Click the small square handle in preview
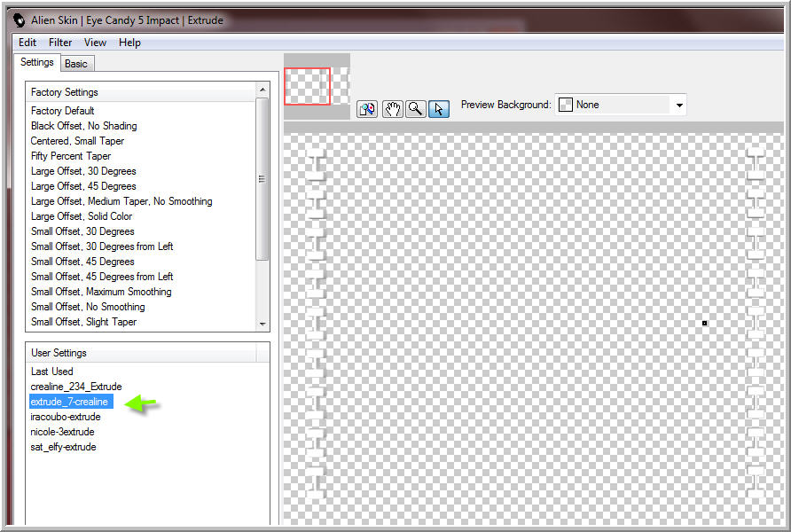This screenshot has height=532, width=791. pyautogui.click(x=705, y=323)
